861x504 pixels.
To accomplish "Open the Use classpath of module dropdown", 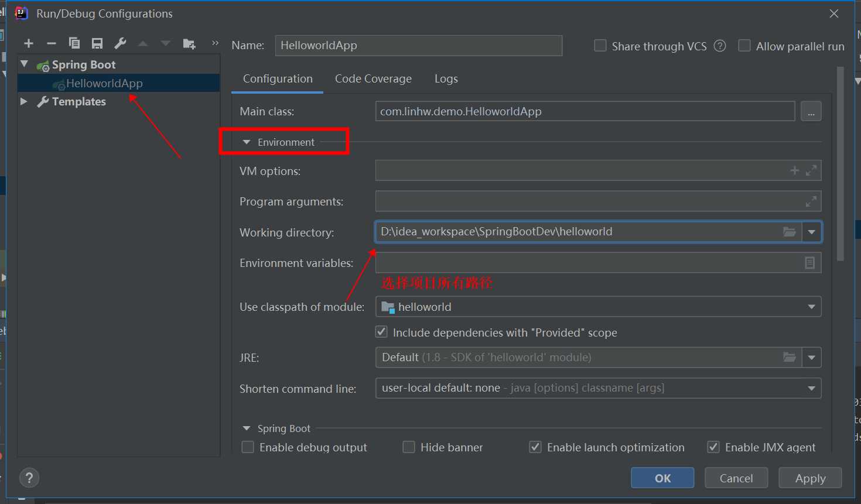I will (812, 307).
